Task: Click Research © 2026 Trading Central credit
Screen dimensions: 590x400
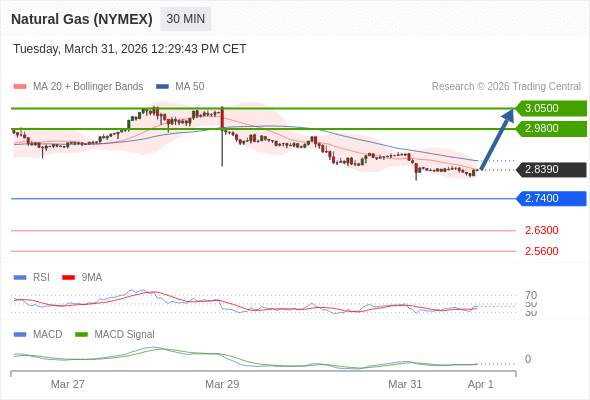Action: pos(506,87)
